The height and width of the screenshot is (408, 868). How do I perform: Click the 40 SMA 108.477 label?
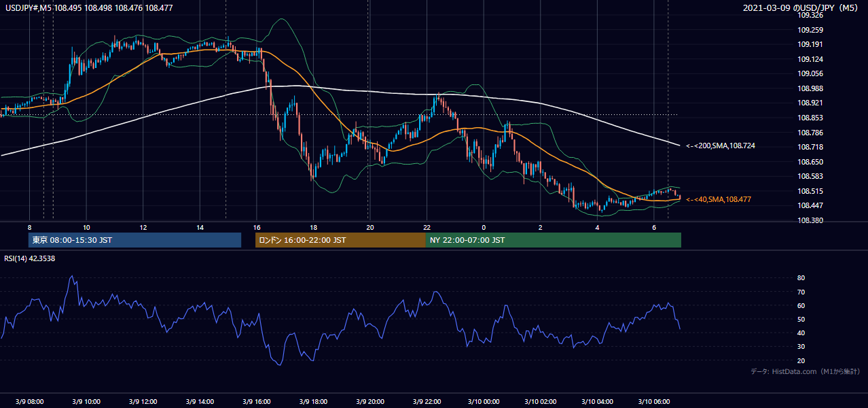click(719, 199)
